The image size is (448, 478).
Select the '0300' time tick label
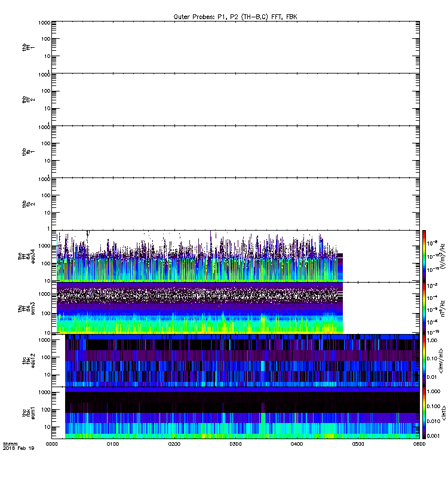[235, 444]
